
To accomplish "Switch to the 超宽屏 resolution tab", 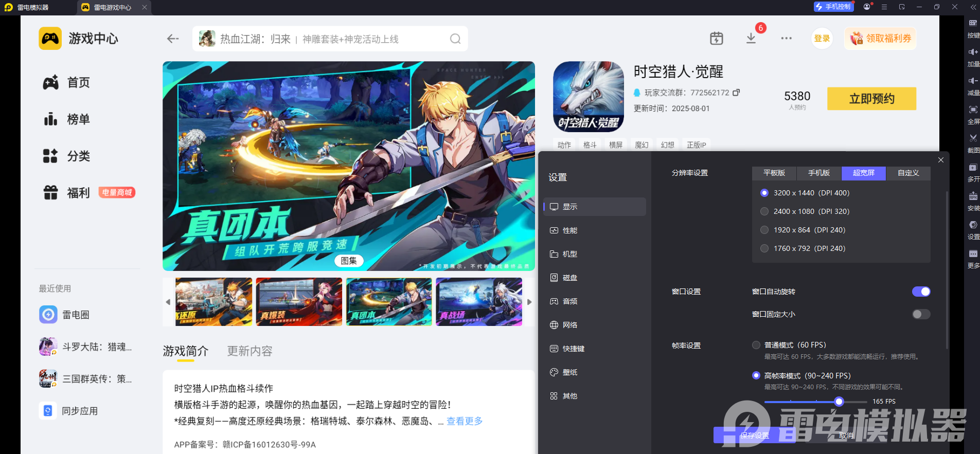I will tap(864, 173).
